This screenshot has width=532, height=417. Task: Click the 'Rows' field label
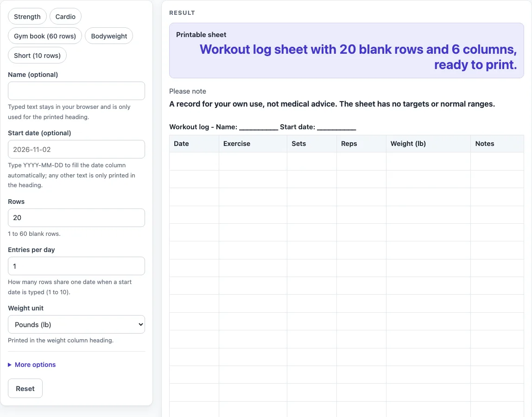[x=16, y=202]
